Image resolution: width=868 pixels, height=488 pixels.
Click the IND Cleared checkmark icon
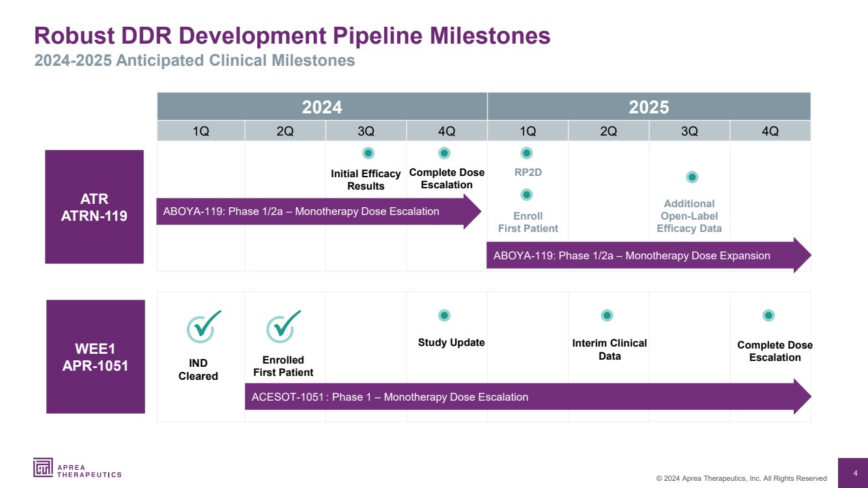click(x=203, y=326)
